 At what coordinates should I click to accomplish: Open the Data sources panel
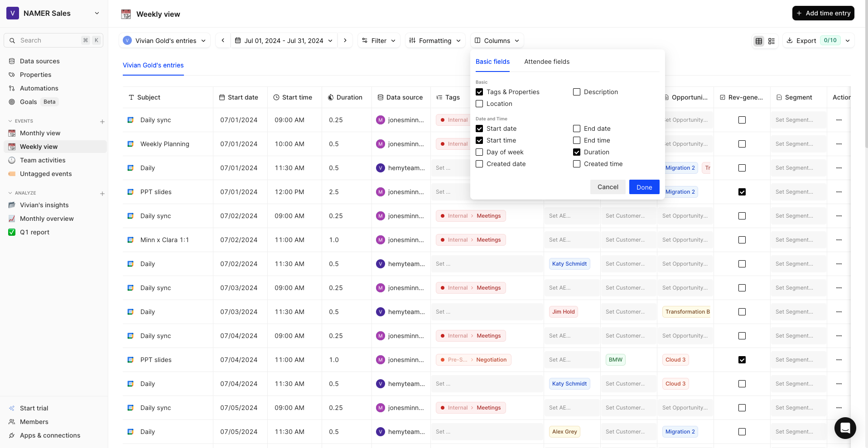(39, 61)
